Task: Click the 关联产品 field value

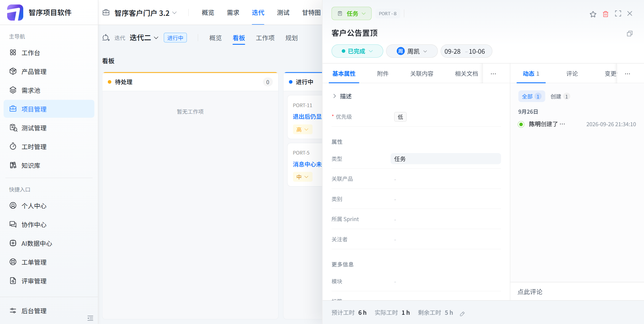Action: (446, 179)
